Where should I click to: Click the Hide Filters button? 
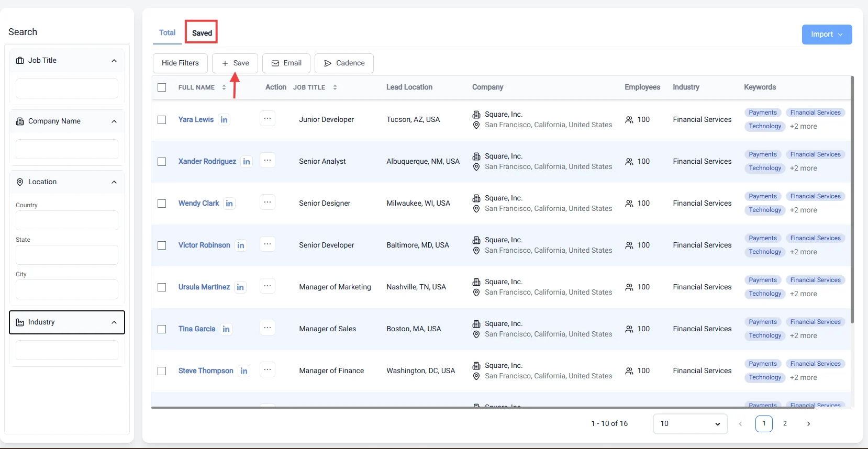180,63
